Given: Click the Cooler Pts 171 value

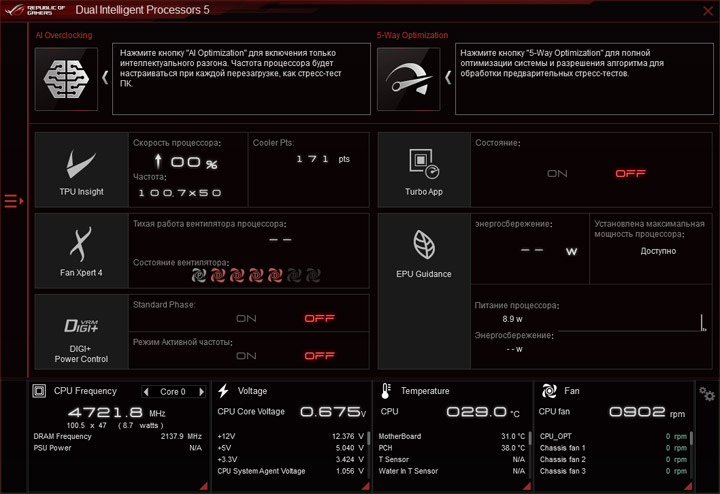Looking at the screenshot, I should click(x=323, y=159).
